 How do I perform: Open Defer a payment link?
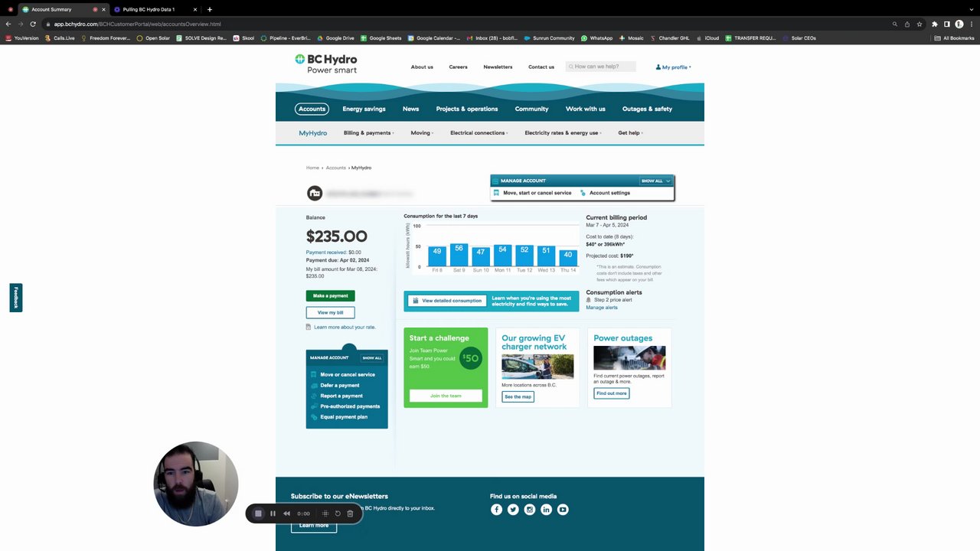click(x=339, y=386)
